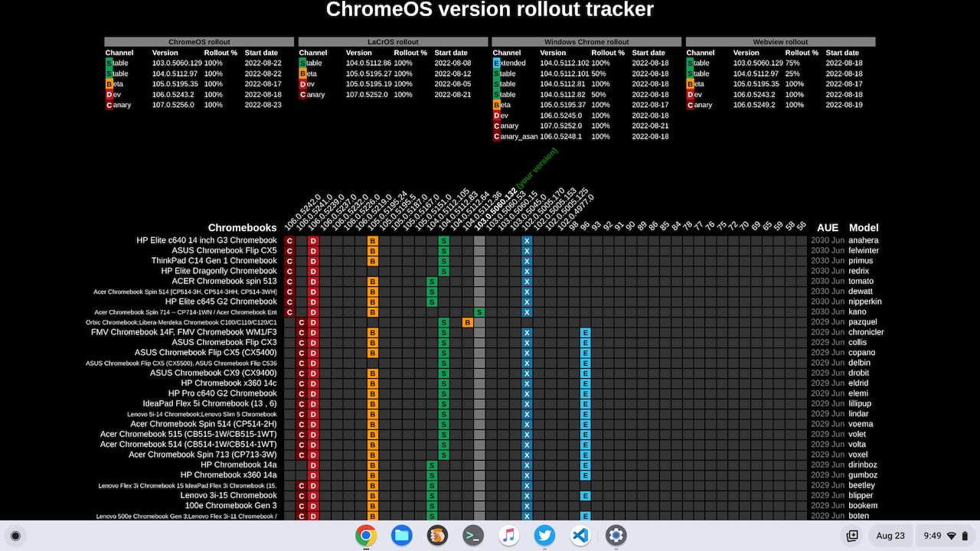The image size is (980, 551).
Task: Open the Twitter app on the shelf
Action: (544, 536)
